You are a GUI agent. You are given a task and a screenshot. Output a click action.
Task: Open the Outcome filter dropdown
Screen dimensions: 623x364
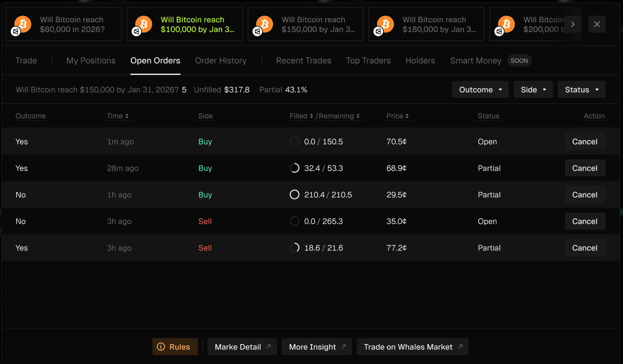(x=480, y=90)
